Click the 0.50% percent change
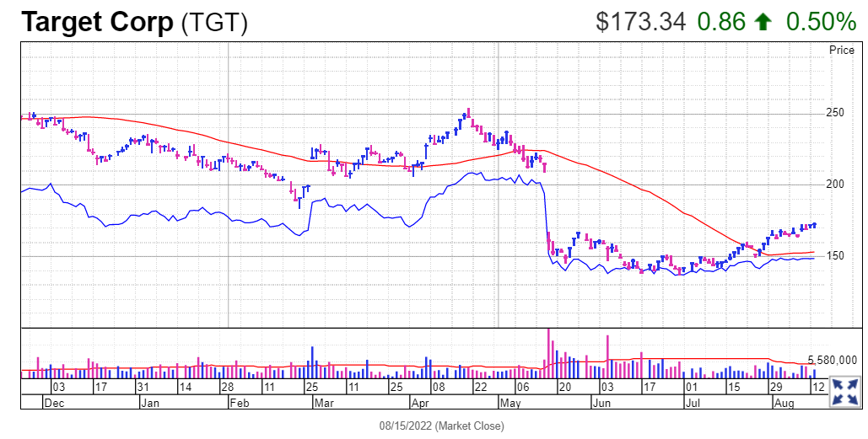The width and height of the screenshot is (868, 439). [821, 22]
